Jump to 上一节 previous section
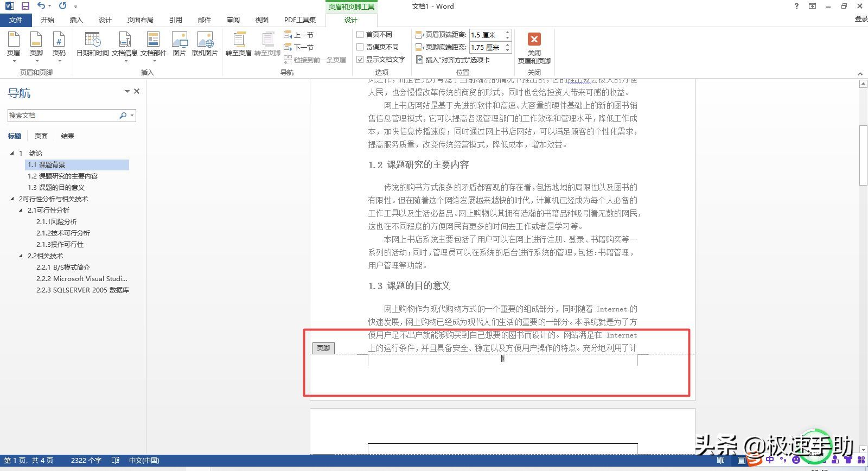The height and width of the screenshot is (471, 868). (299, 35)
